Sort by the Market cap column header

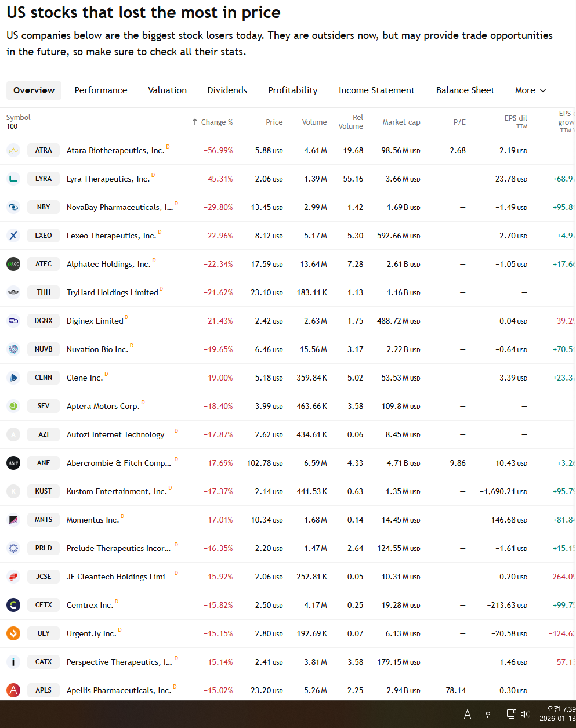[x=401, y=122]
